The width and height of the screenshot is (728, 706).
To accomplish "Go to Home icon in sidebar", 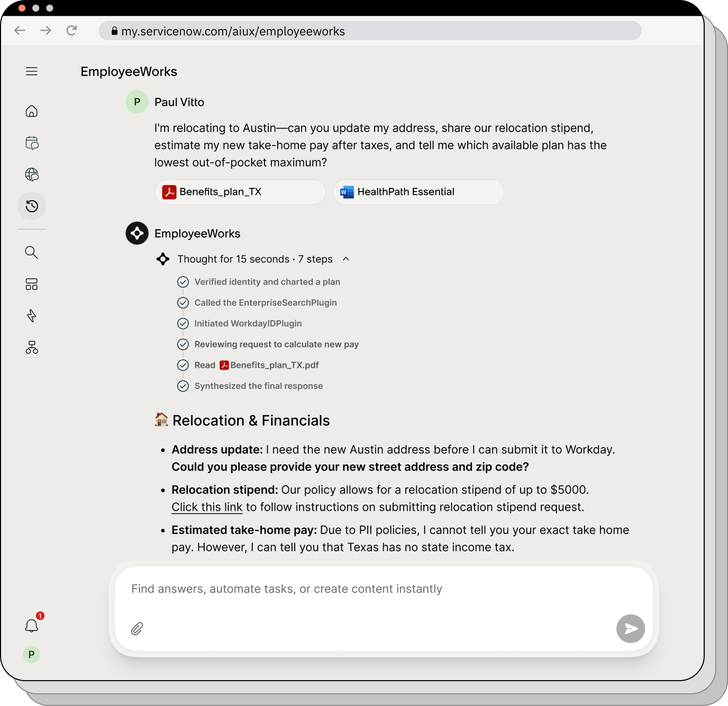I will (32, 111).
